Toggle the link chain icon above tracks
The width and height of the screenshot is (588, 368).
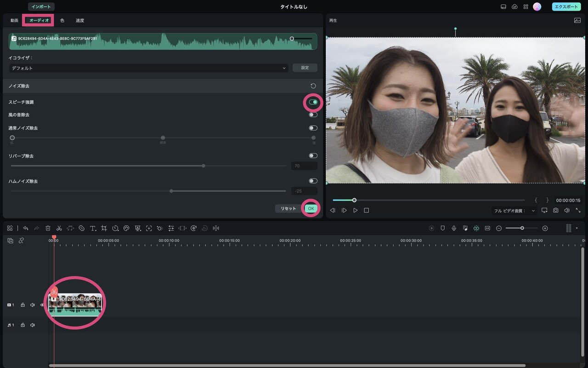tap(21, 241)
